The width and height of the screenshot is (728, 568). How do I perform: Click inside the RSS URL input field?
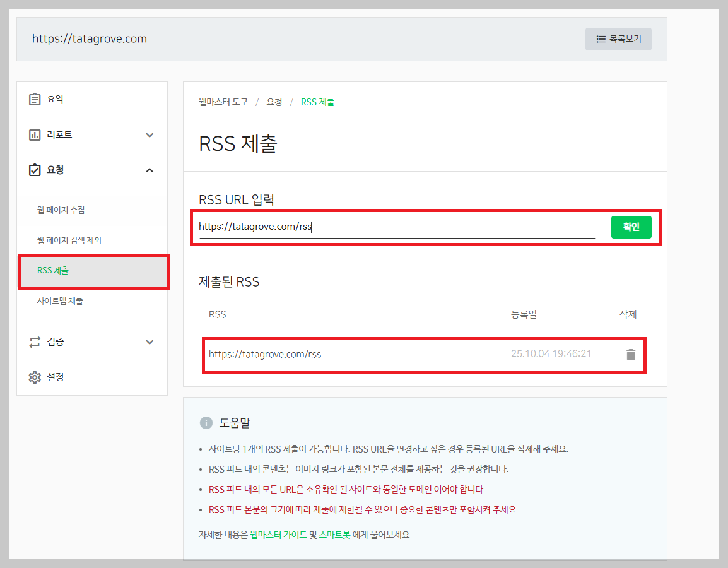pyautogui.click(x=379, y=227)
